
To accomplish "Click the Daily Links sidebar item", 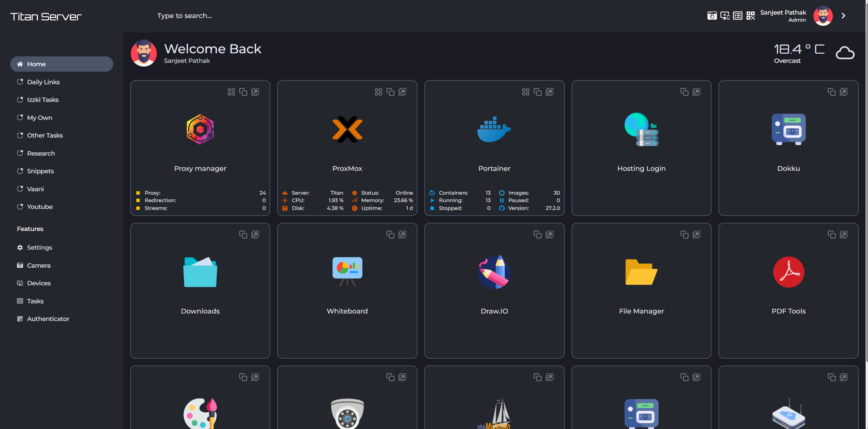I will click(x=43, y=81).
